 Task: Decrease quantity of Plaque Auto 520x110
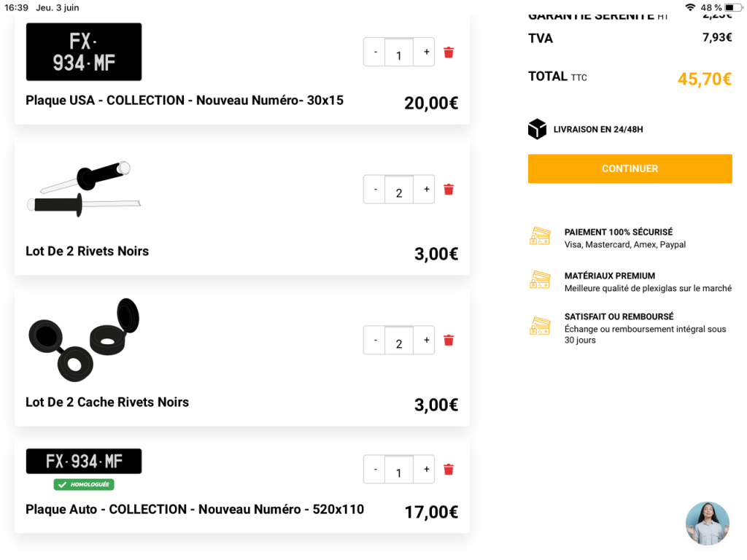click(x=375, y=469)
